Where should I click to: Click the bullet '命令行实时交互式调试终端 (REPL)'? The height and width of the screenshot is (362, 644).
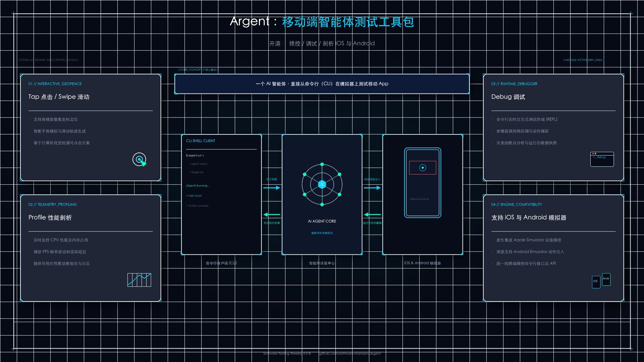(527, 119)
